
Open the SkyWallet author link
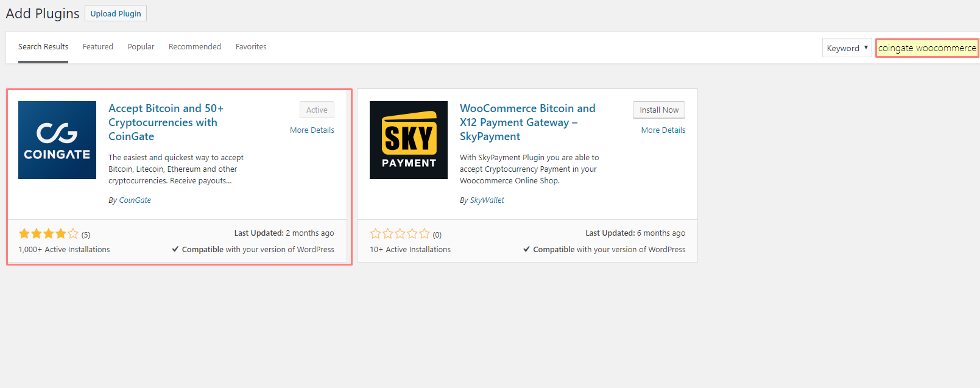pos(487,200)
